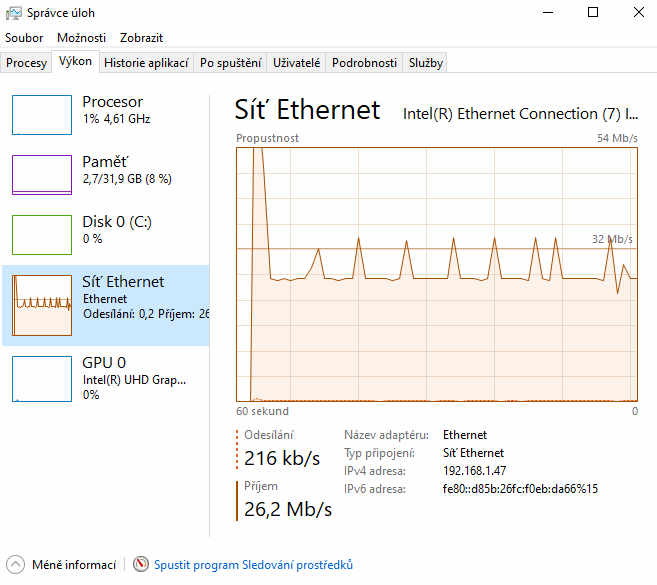Switch to the Uživatelé tab
This screenshot has height=585, width=657.
(296, 63)
